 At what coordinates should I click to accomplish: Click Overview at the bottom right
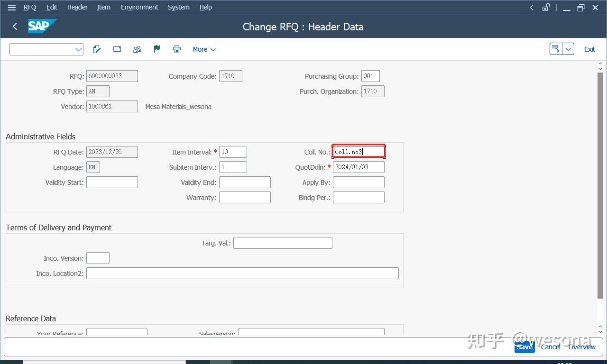582,346
